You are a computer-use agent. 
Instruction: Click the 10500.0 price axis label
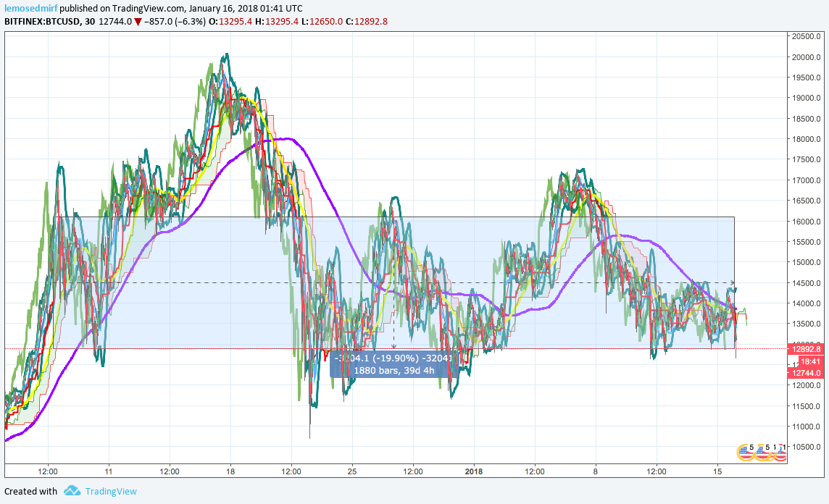[x=806, y=447]
